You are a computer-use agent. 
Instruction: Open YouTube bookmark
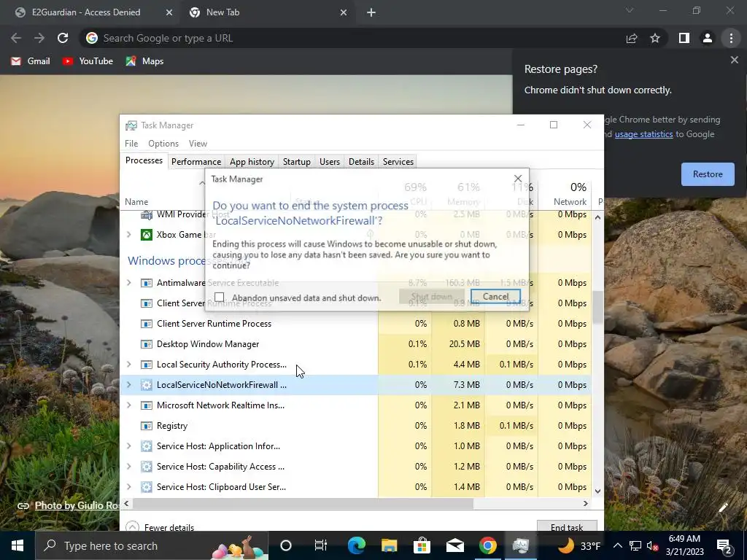(x=88, y=61)
